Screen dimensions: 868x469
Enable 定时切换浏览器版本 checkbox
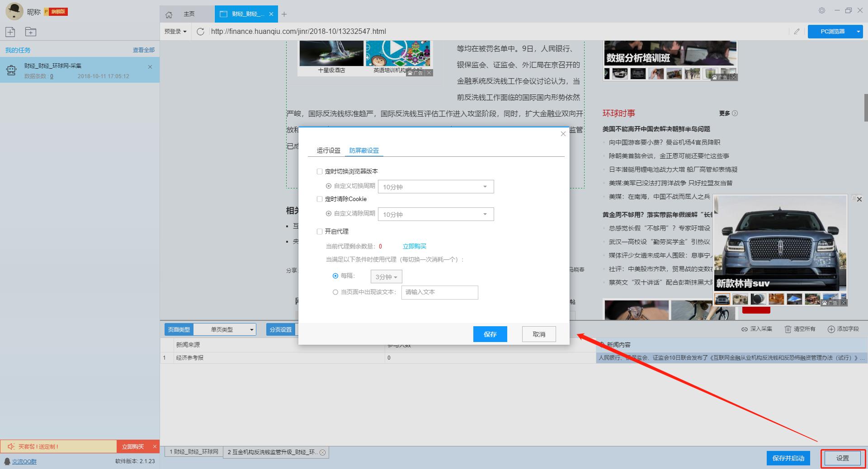(x=320, y=171)
